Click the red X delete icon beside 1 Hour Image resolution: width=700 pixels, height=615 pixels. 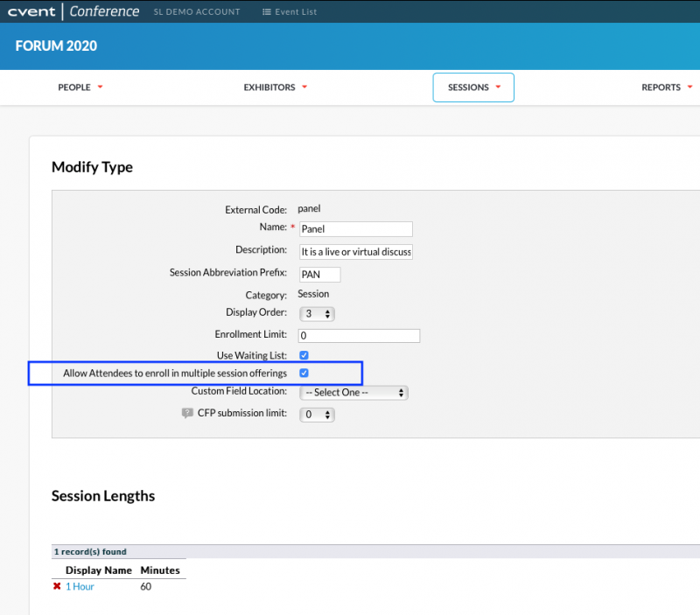point(57,586)
